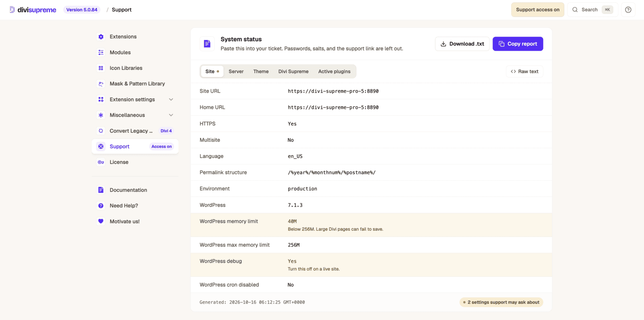Viewport: 644px width, 320px height.
Task: Click the Divi 4 badge
Action: pos(166,131)
